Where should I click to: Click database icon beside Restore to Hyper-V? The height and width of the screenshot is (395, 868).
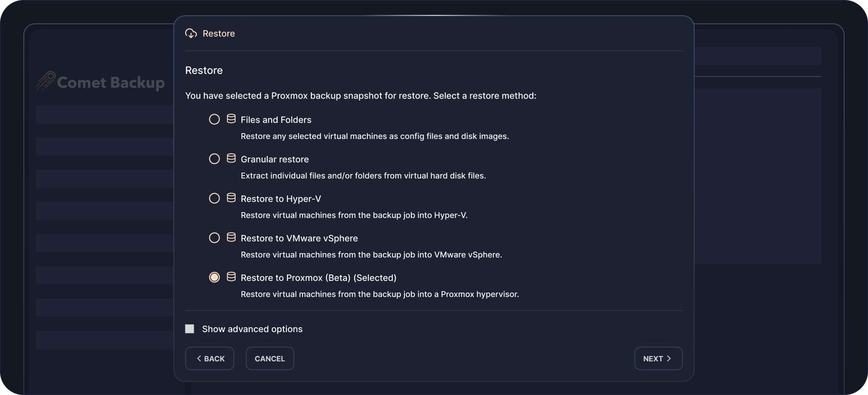tap(231, 198)
